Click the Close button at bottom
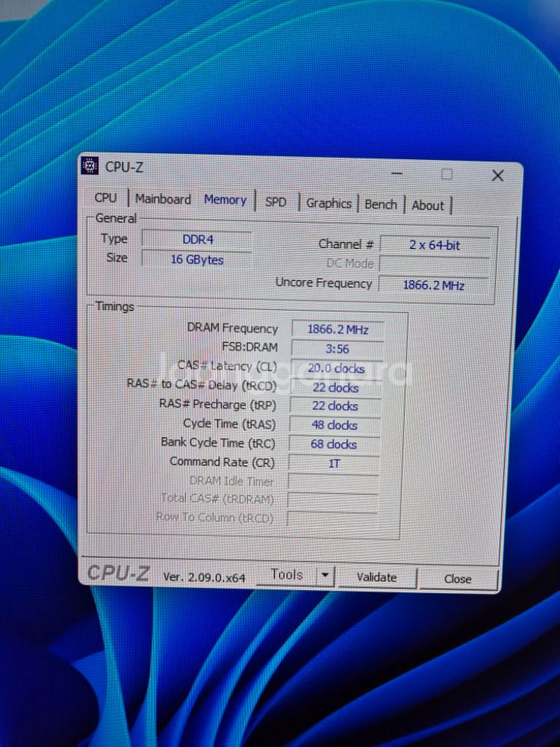The width and height of the screenshot is (560, 747). [458, 579]
